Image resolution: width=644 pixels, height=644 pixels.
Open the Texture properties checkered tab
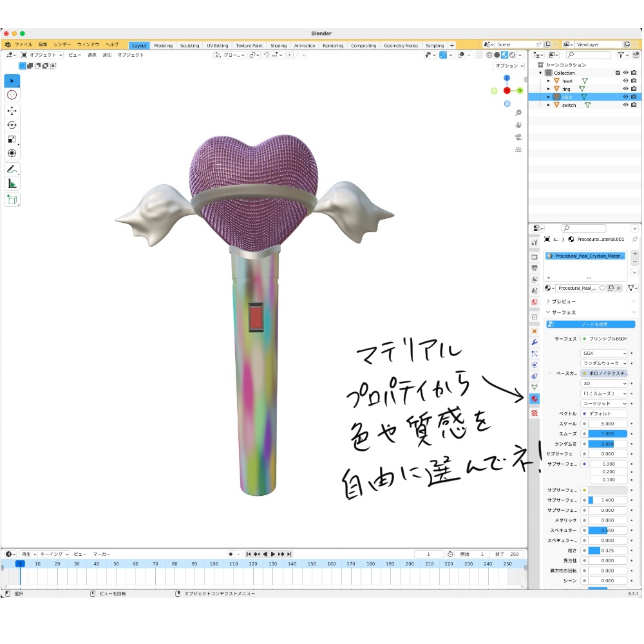(535, 412)
